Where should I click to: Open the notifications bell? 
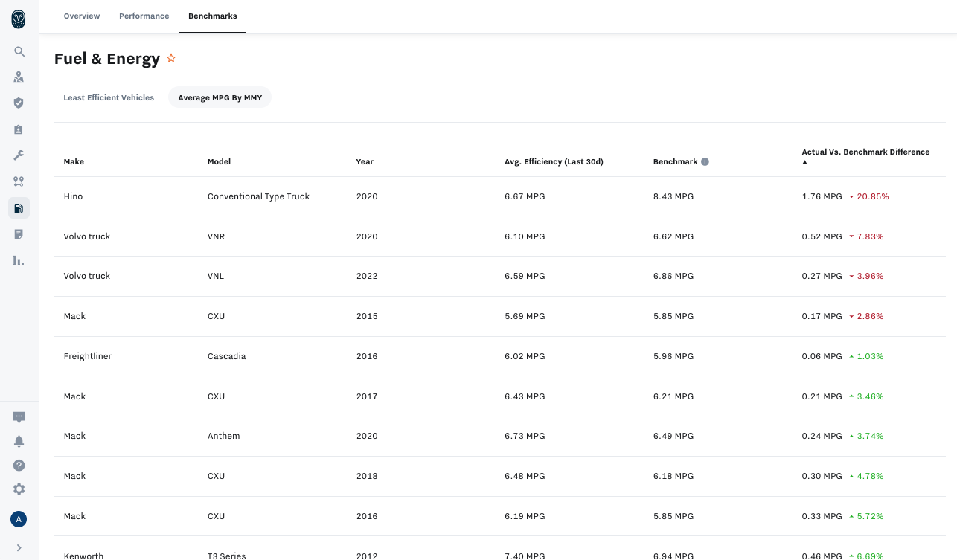pyautogui.click(x=19, y=442)
